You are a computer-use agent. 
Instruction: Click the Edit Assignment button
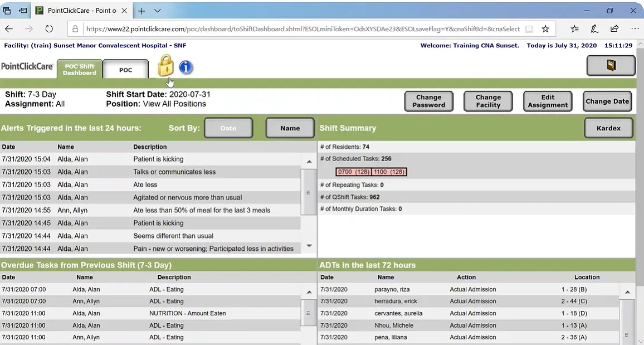[548, 101]
